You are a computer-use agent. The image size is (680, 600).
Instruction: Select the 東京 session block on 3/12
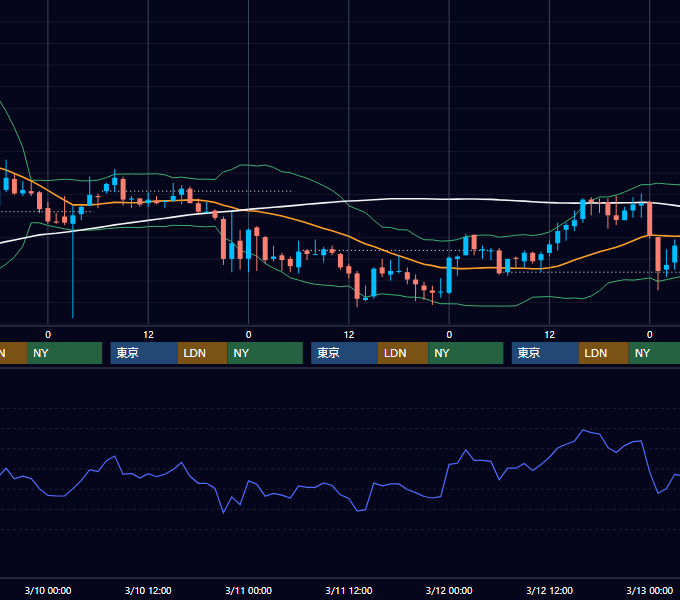pos(545,353)
